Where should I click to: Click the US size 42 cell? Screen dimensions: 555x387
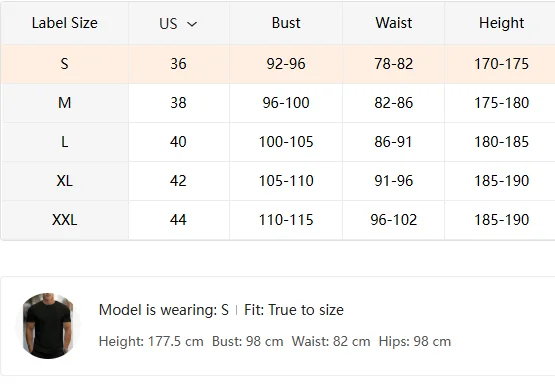click(x=178, y=181)
